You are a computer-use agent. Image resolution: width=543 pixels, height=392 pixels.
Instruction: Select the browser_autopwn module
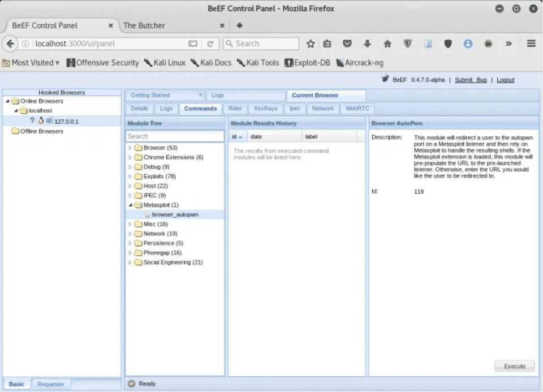(175, 214)
